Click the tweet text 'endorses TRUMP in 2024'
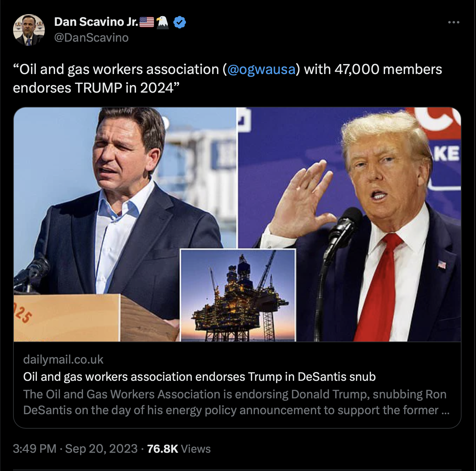The height and width of the screenshot is (471, 476). pyautogui.click(x=96, y=88)
